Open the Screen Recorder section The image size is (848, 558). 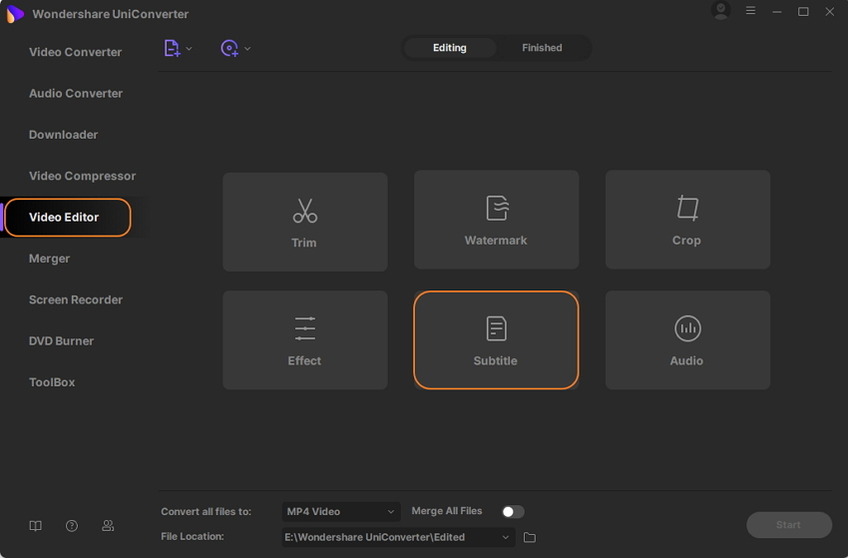[x=76, y=300]
